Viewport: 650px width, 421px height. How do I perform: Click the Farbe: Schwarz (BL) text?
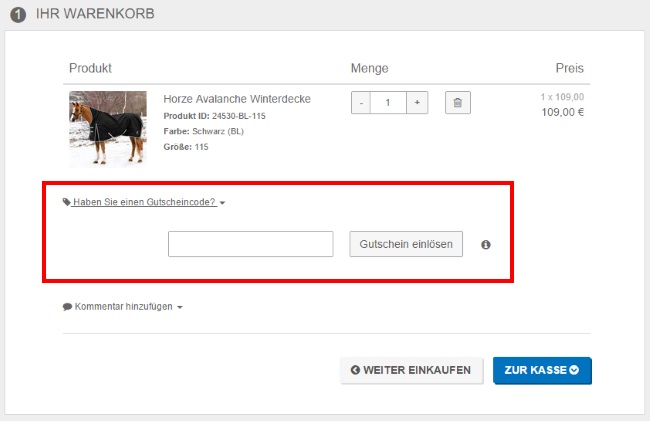tap(204, 131)
